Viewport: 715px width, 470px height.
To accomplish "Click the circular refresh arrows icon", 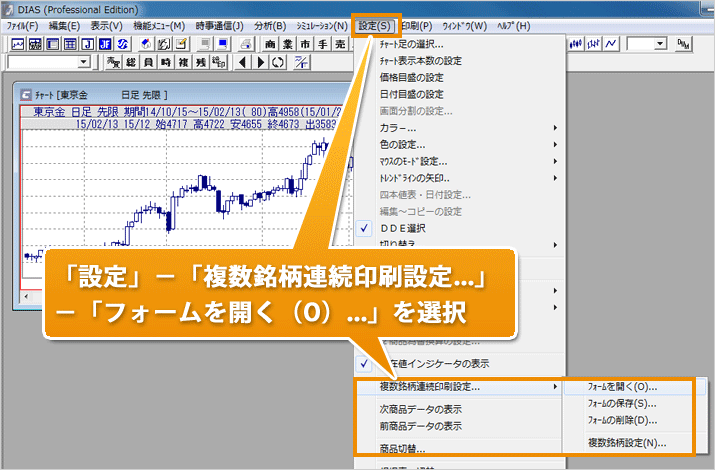I will 276,63.
